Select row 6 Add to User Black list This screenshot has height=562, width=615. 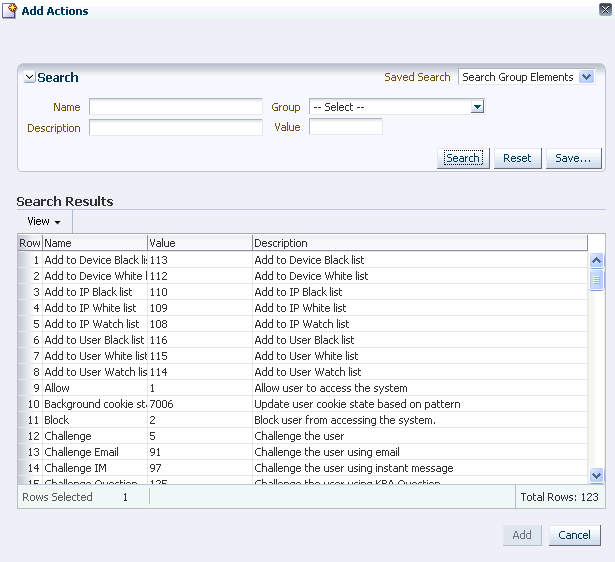(302, 340)
